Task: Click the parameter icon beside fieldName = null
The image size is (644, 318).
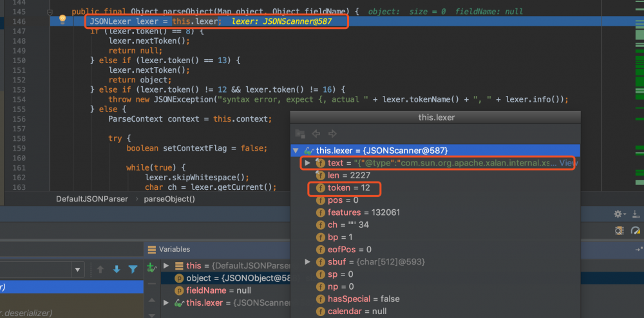Action: 179,290
